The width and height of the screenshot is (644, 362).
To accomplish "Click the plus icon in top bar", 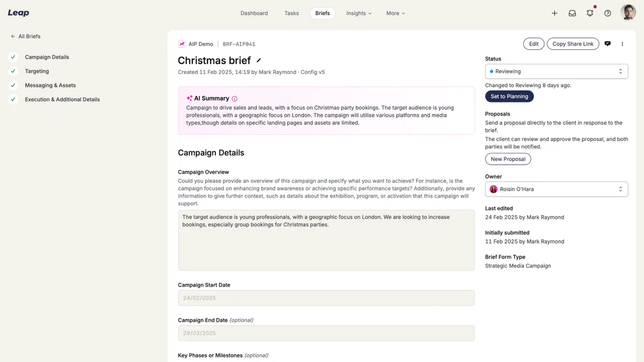I will pos(554,13).
